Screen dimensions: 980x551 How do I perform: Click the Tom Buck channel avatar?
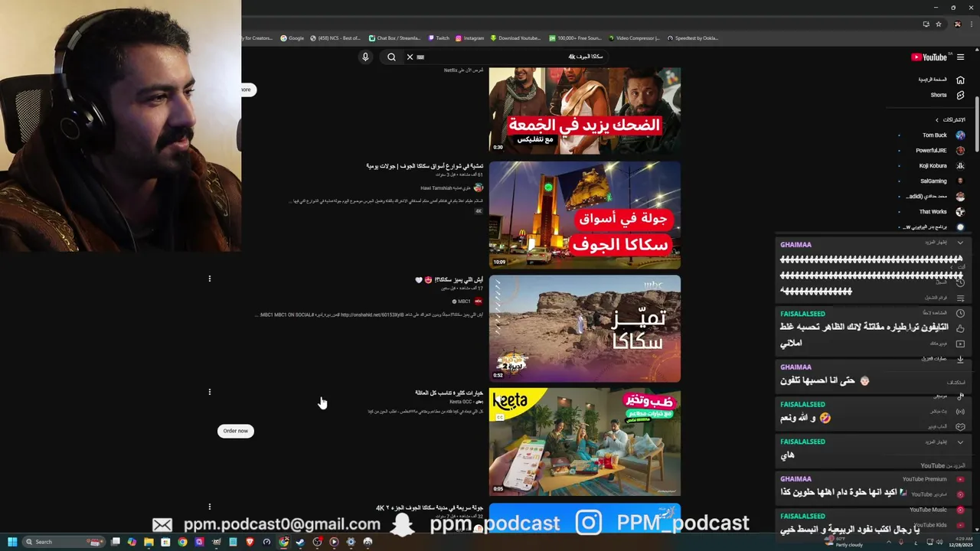[x=960, y=135]
